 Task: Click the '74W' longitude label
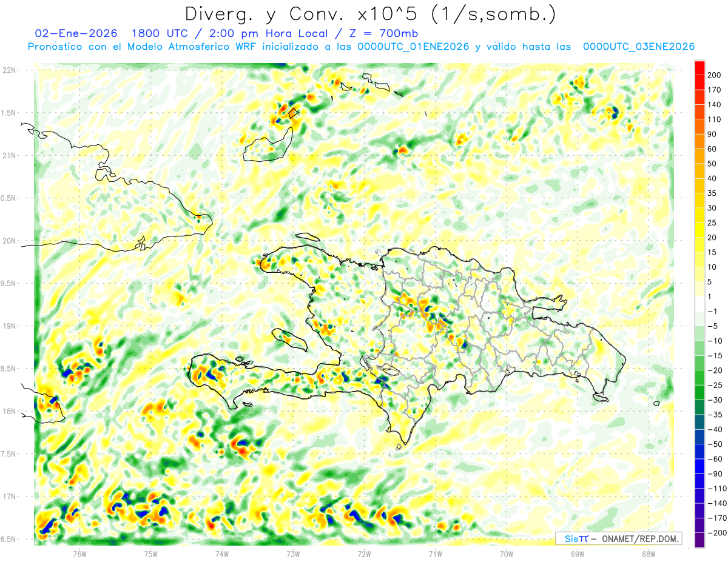(222, 554)
